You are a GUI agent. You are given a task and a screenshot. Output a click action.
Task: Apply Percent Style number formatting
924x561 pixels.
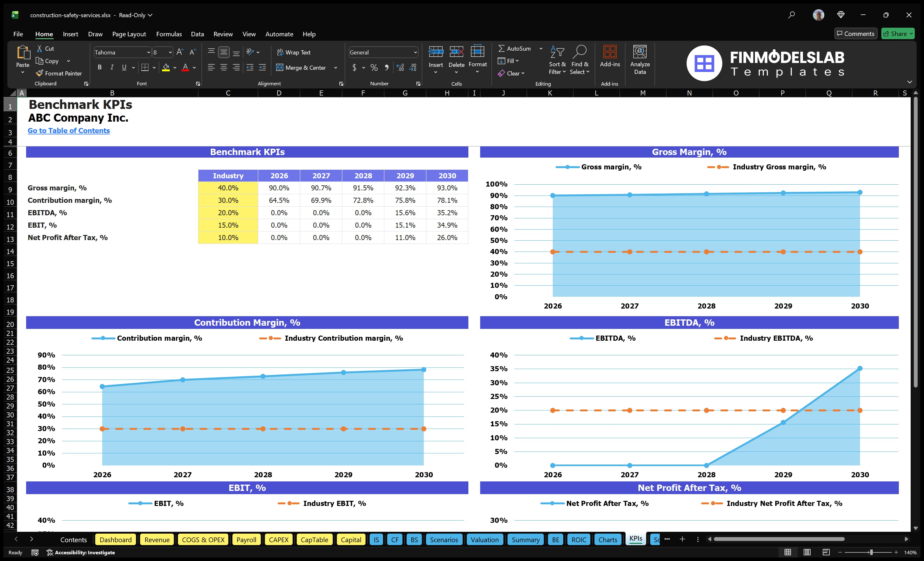(373, 68)
